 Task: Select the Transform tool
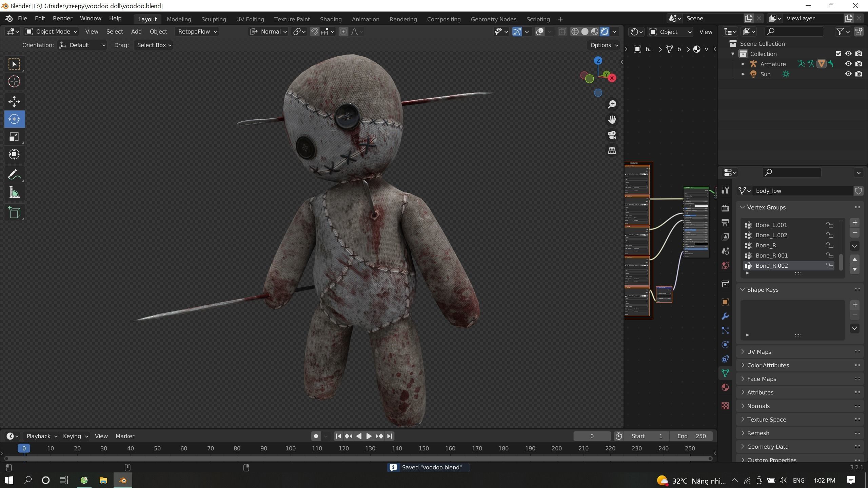[14, 154]
